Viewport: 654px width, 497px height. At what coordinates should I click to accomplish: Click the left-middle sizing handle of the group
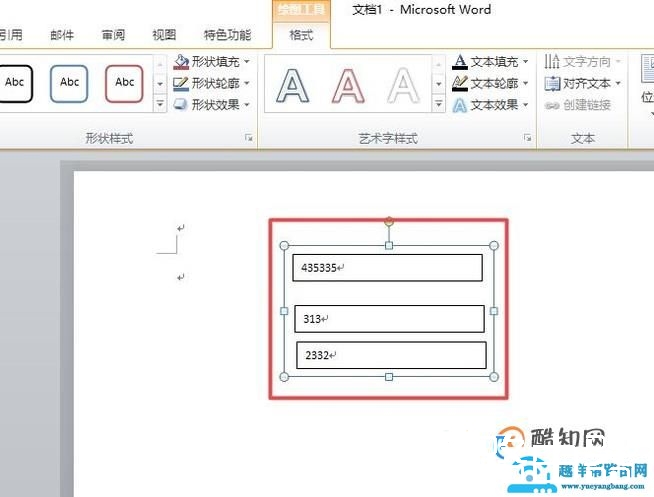pos(284,311)
